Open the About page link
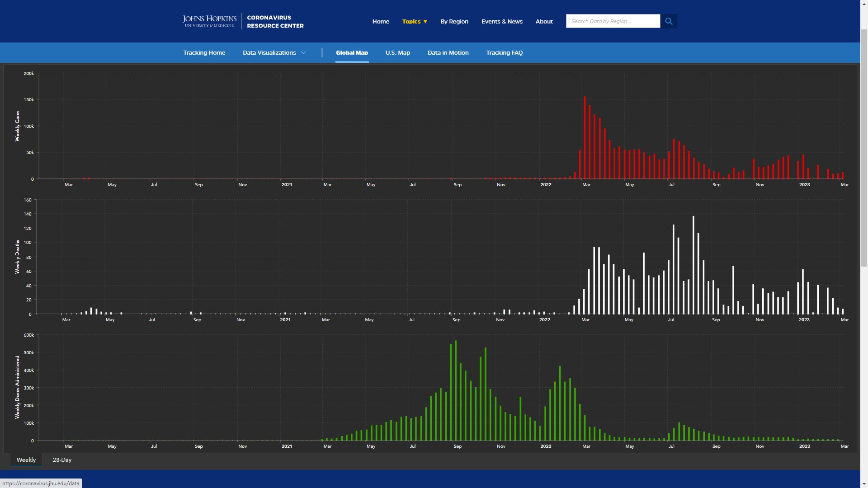868x488 pixels. (544, 21)
